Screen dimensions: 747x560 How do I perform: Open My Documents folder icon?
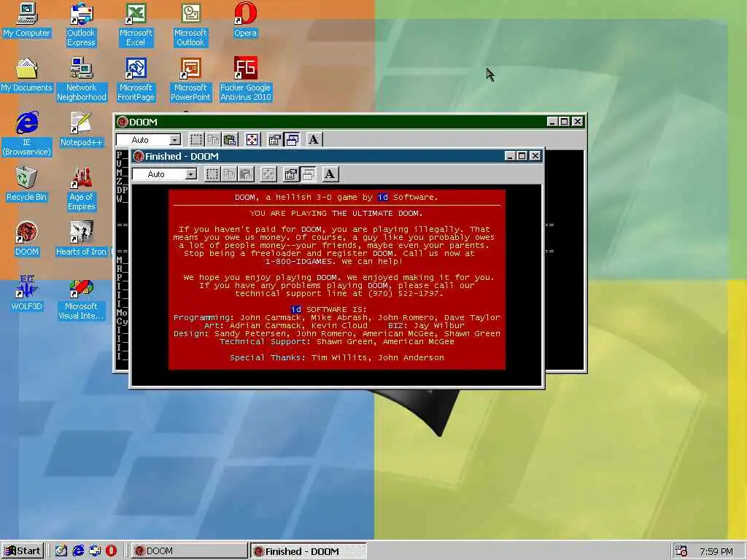point(27,75)
